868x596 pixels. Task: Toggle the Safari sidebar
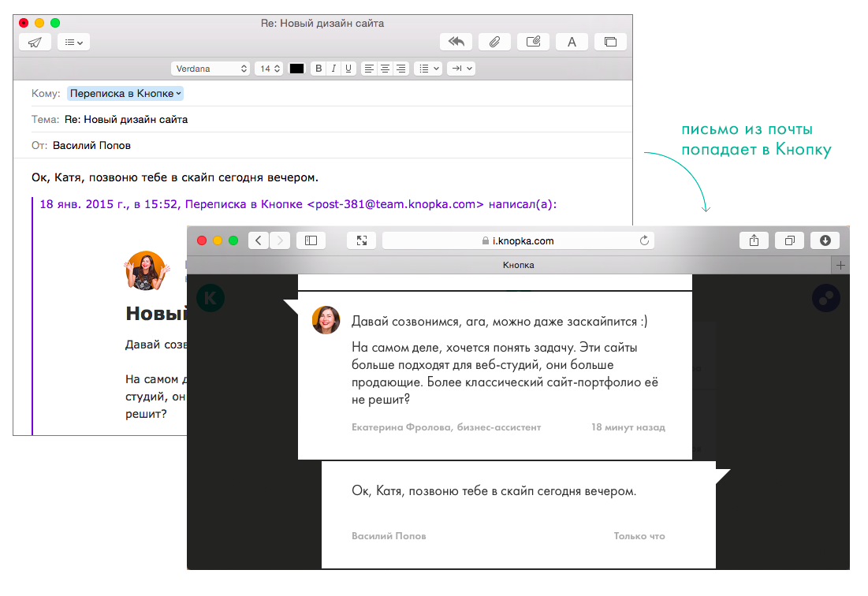[x=311, y=240]
